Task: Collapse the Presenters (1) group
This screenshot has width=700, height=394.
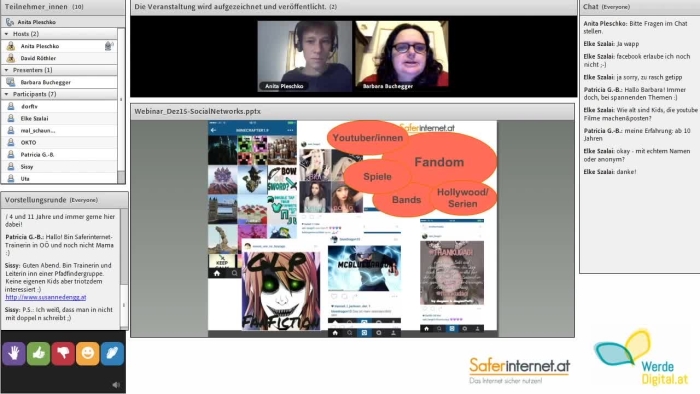Action: coord(6,70)
